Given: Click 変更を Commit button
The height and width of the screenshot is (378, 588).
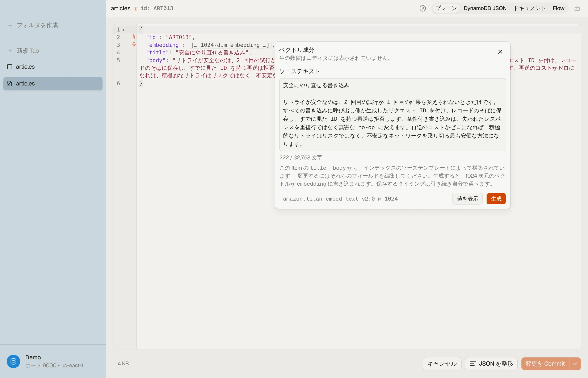Looking at the screenshot, I should coord(545,364).
